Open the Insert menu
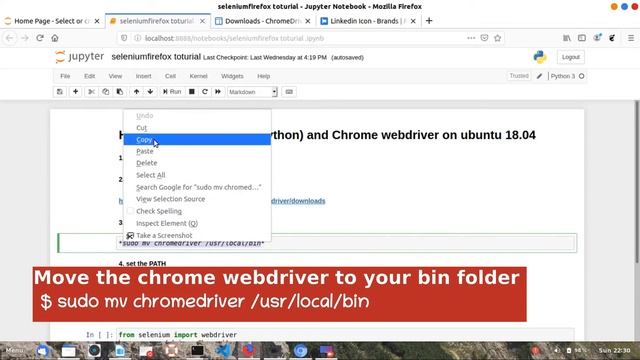The width and height of the screenshot is (640, 360). 143,76
